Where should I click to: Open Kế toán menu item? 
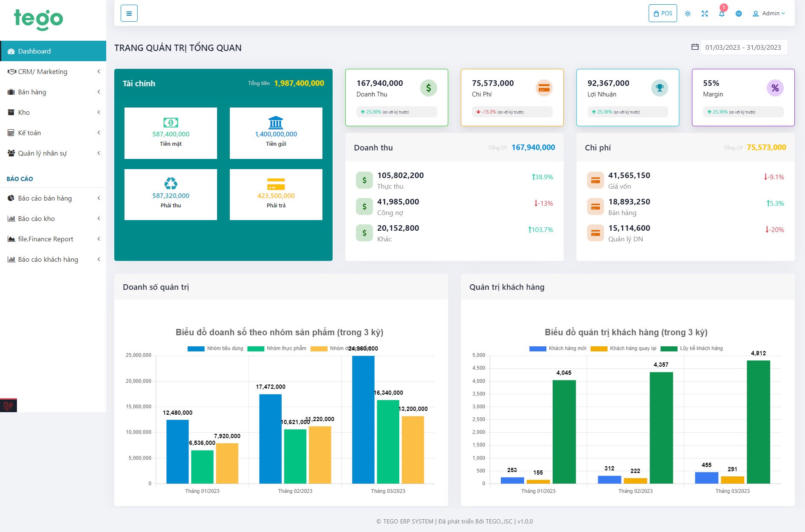pyautogui.click(x=53, y=133)
